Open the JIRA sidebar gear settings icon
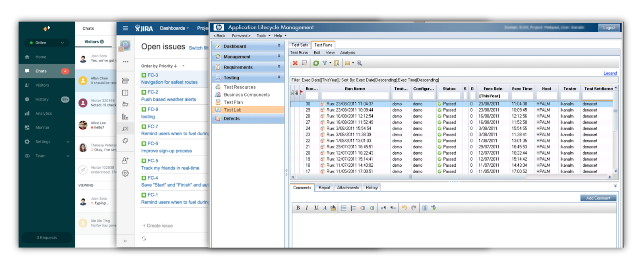This screenshot has height=263, width=644. (125, 174)
